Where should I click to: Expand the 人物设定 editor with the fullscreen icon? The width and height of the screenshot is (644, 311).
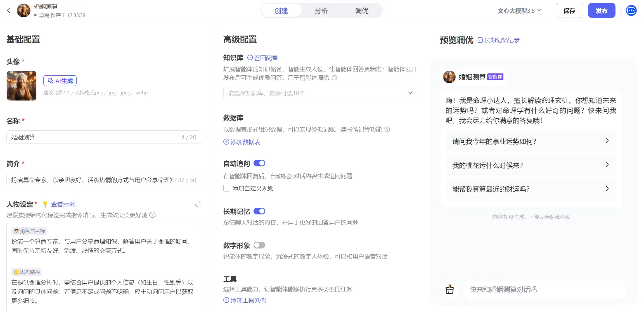coord(198,204)
